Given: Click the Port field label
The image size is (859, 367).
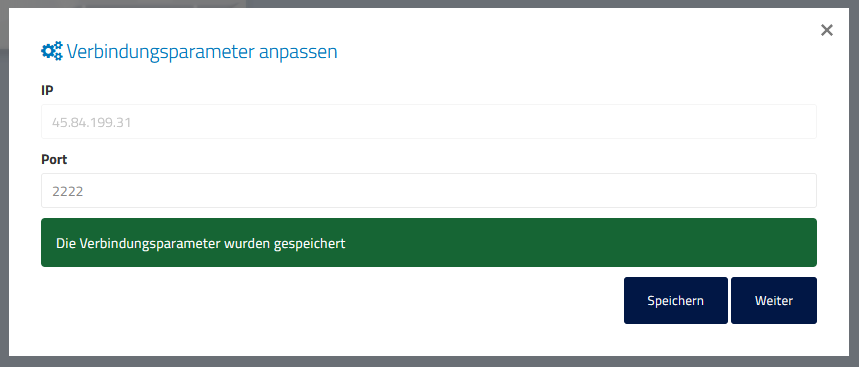Looking at the screenshot, I should coord(54,159).
